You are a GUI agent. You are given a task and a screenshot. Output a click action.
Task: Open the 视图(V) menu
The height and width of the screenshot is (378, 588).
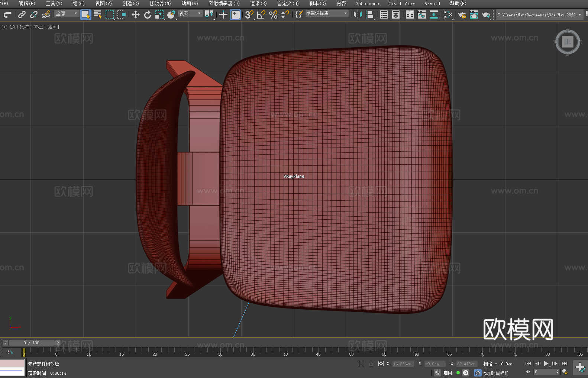click(103, 3)
